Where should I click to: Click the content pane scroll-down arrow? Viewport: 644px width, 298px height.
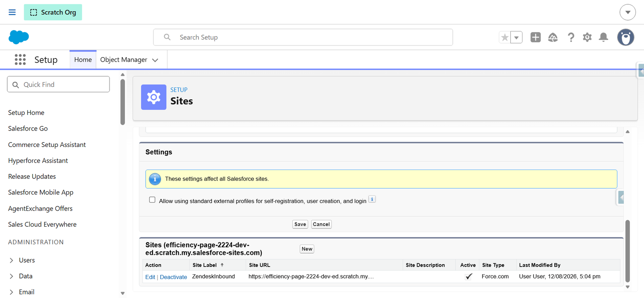[627, 287]
